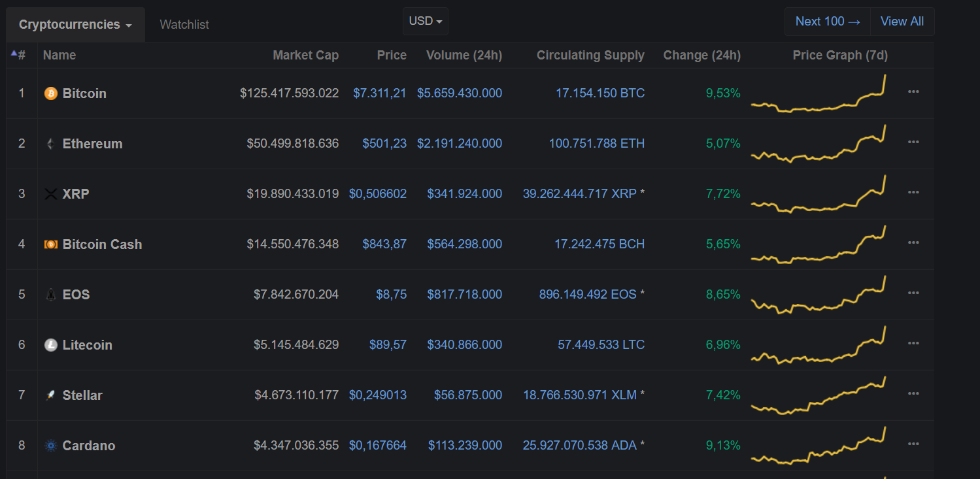Image resolution: width=980 pixels, height=479 pixels.
Task: Click Bitcoin's price $7.311,21
Action: [x=380, y=93]
